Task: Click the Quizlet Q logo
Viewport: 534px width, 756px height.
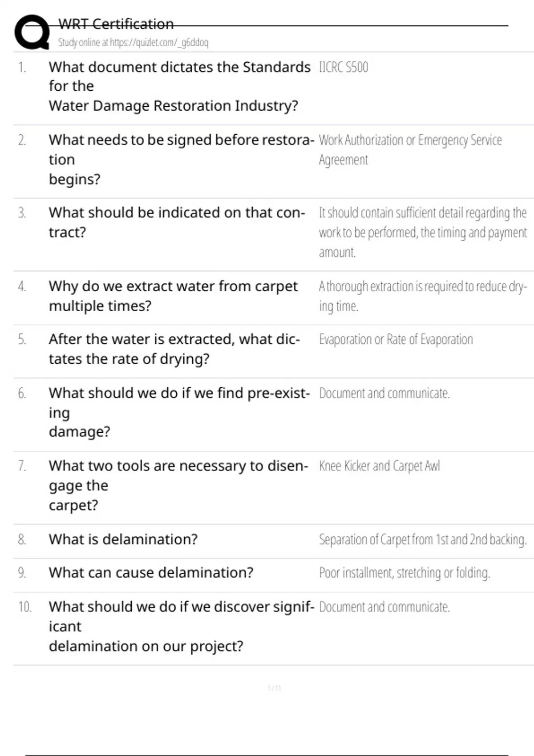Action: [x=32, y=32]
